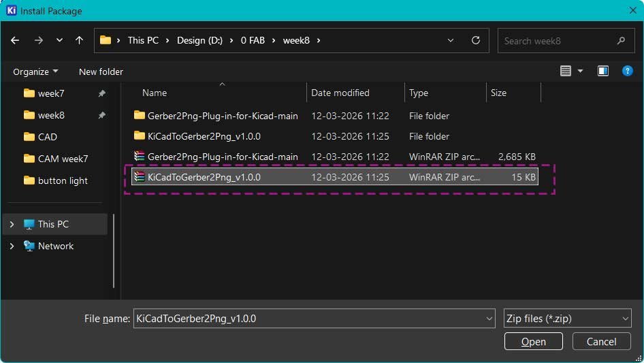The image size is (644, 363).
Task: Open Help with question mark icon
Action: point(627,71)
